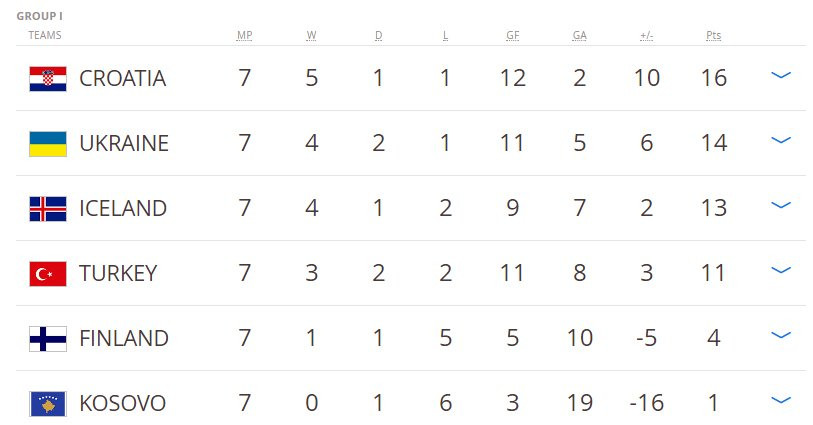Viewport: 813px width, 425px height.
Task: Select the +/- goal difference header
Action: coord(646,36)
